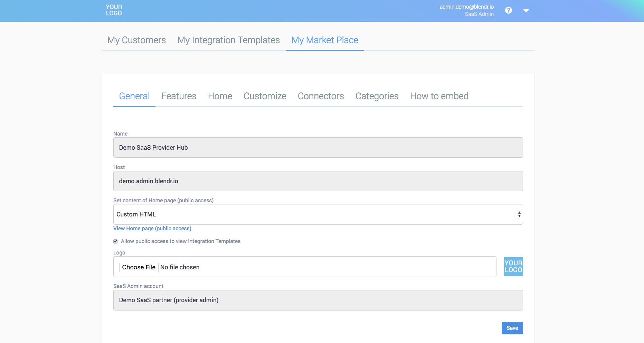Image resolution: width=644 pixels, height=343 pixels.
Task: Click the Host field demo.admin.blendr.io
Action: click(318, 181)
